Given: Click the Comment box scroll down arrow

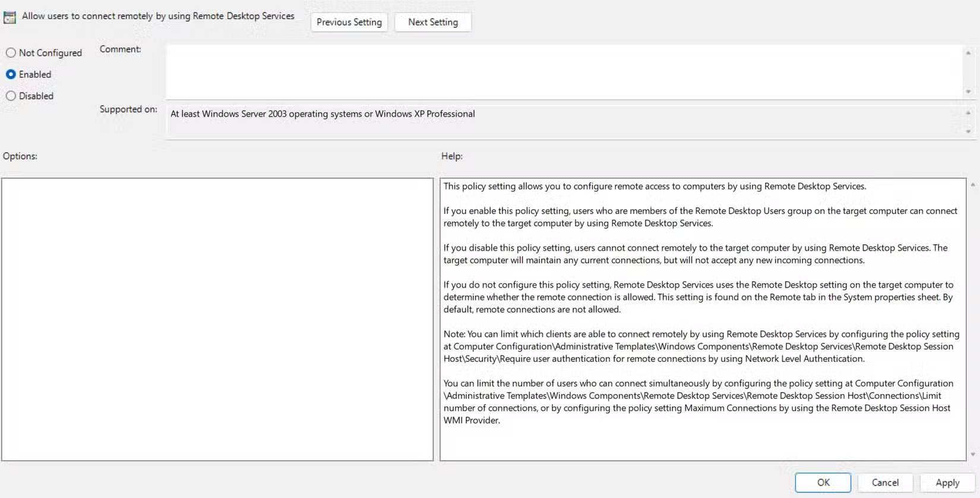Looking at the screenshot, I should pyautogui.click(x=968, y=92).
